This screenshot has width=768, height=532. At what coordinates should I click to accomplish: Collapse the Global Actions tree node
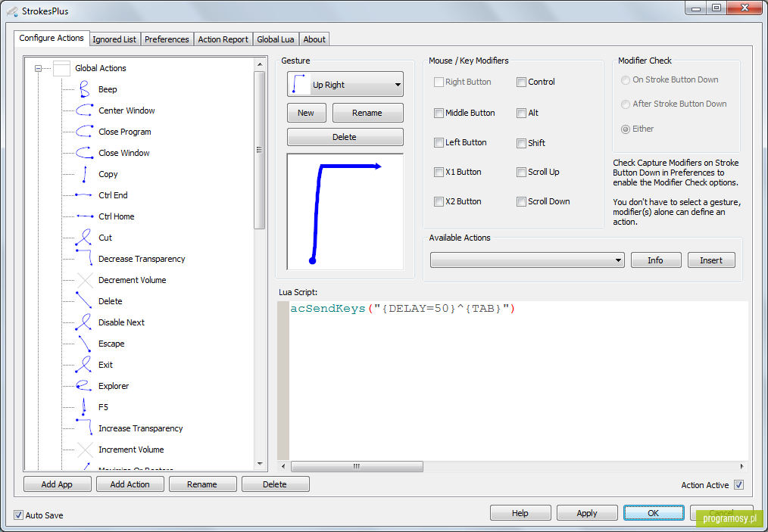38,69
